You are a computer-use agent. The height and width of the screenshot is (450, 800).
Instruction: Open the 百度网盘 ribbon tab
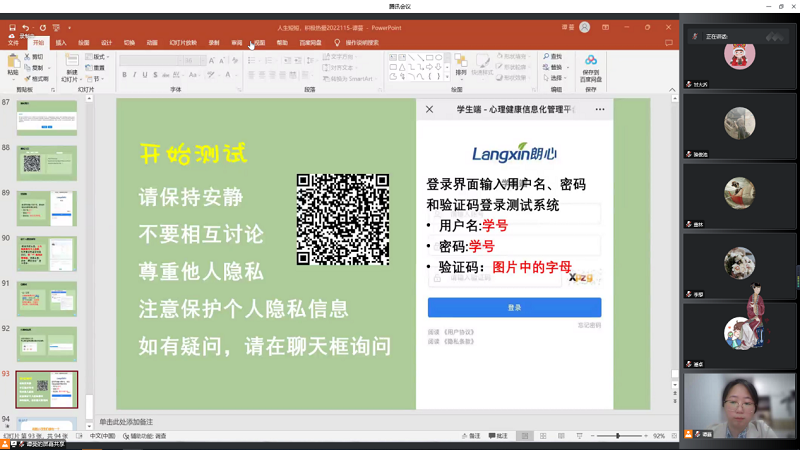point(310,43)
